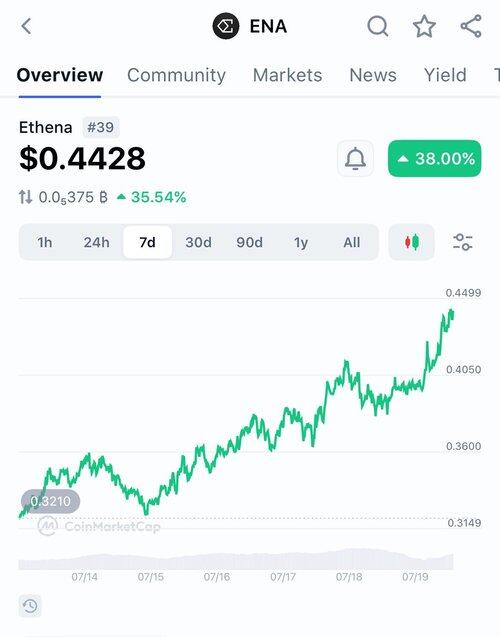
Task: Select the 90d chart range
Action: pyautogui.click(x=249, y=243)
